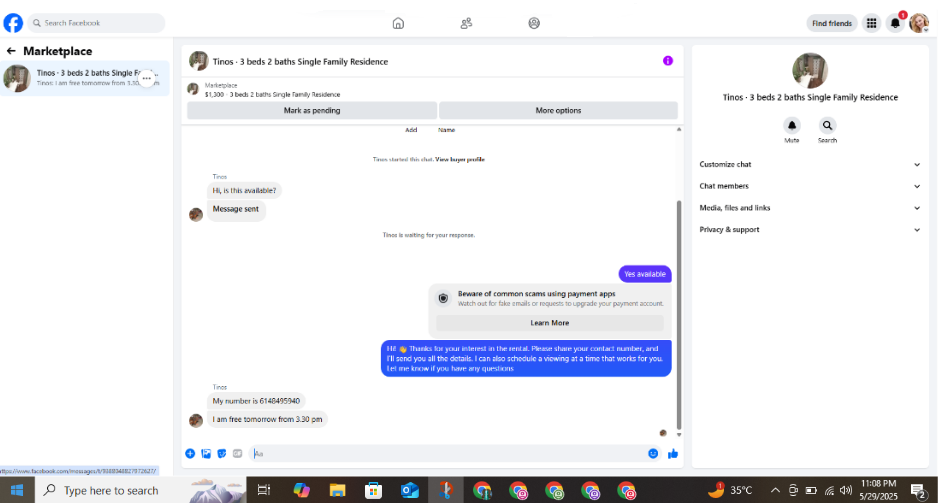Click the More options button
Screen dimensions: 938x503
click(558, 111)
